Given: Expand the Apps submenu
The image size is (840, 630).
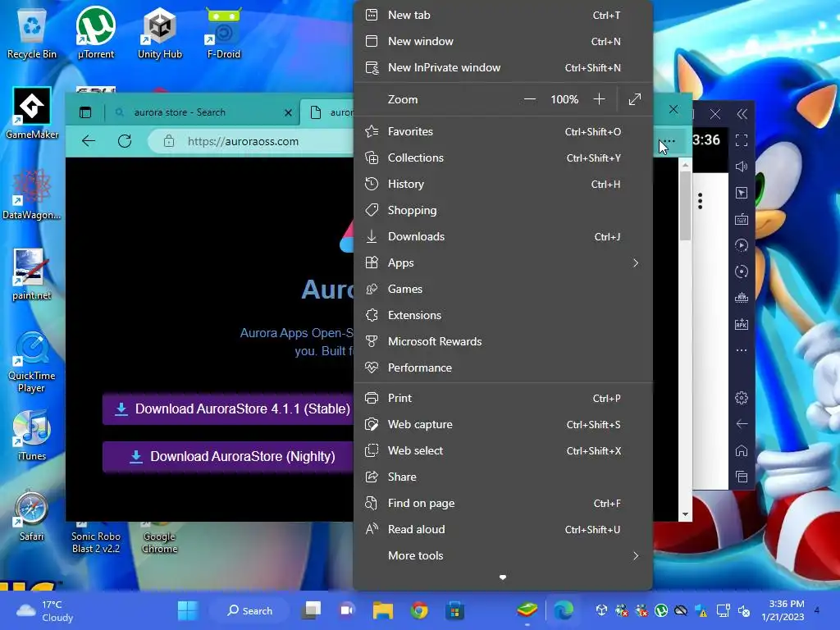Looking at the screenshot, I should pyautogui.click(x=503, y=262).
